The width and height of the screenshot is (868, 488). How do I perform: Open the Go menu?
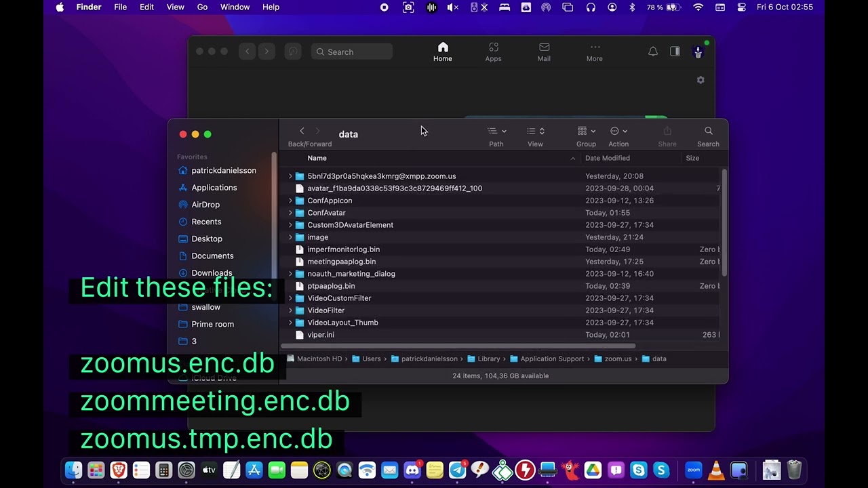click(202, 7)
